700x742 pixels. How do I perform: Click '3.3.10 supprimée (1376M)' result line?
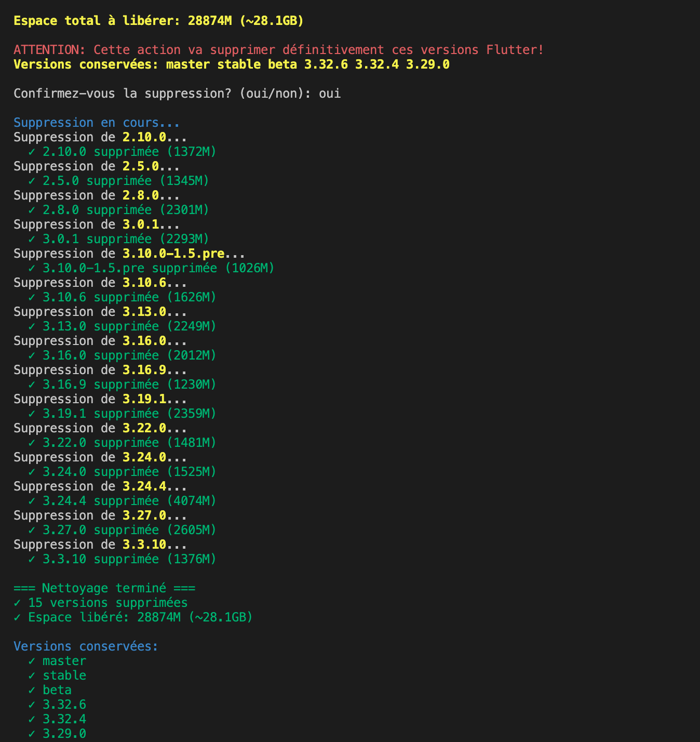tap(122, 559)
